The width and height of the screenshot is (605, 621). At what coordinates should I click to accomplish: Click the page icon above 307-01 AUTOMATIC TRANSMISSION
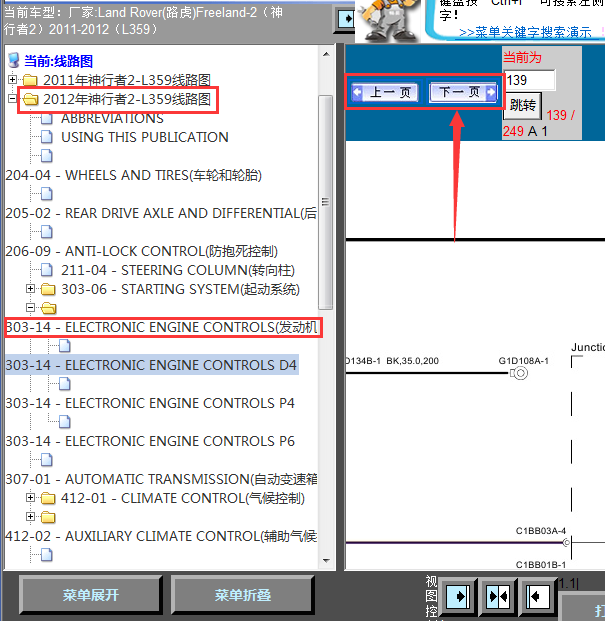47,460
